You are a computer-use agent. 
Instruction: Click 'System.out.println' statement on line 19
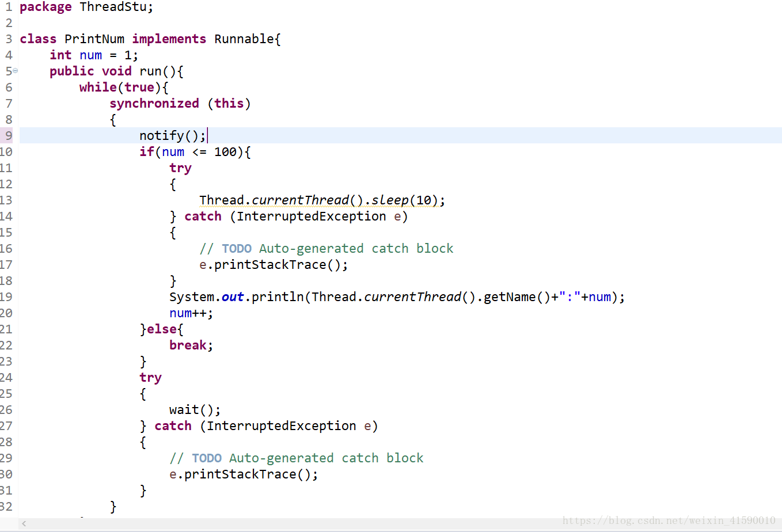[x=397, y=297]
